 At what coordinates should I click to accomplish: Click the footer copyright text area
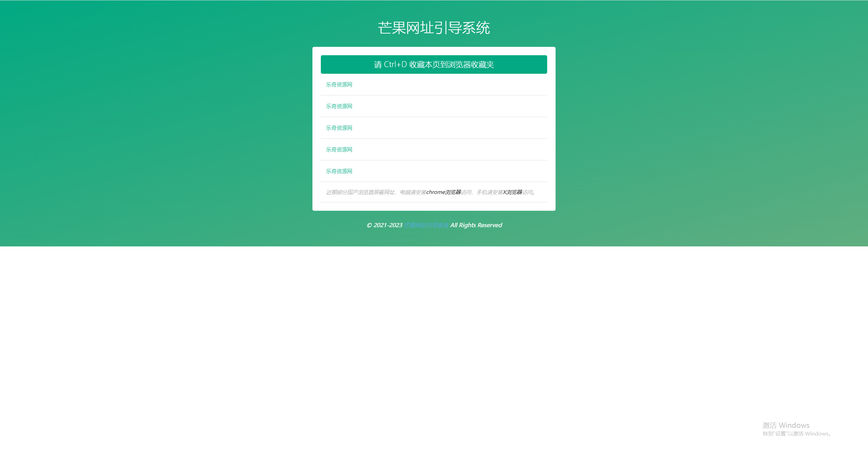tap(434, 225)
